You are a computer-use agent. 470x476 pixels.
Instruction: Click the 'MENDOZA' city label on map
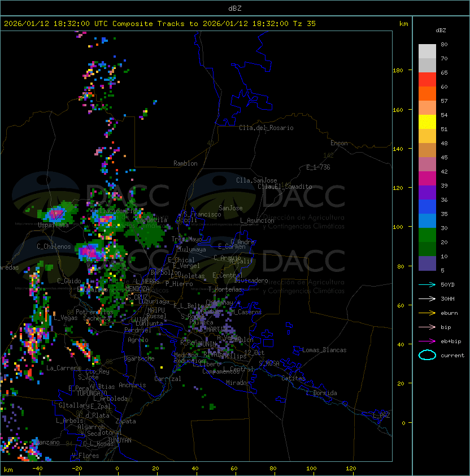click(137, 289)
